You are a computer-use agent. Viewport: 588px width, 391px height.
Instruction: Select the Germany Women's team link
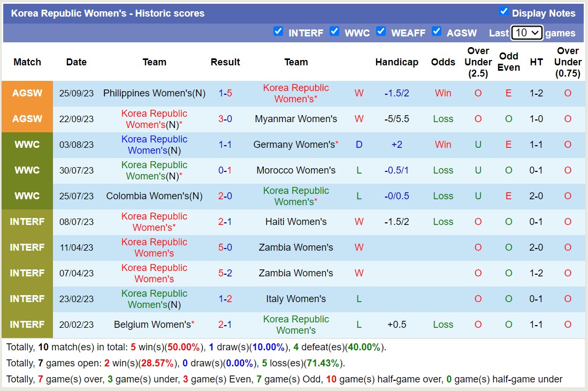(294, 145)
